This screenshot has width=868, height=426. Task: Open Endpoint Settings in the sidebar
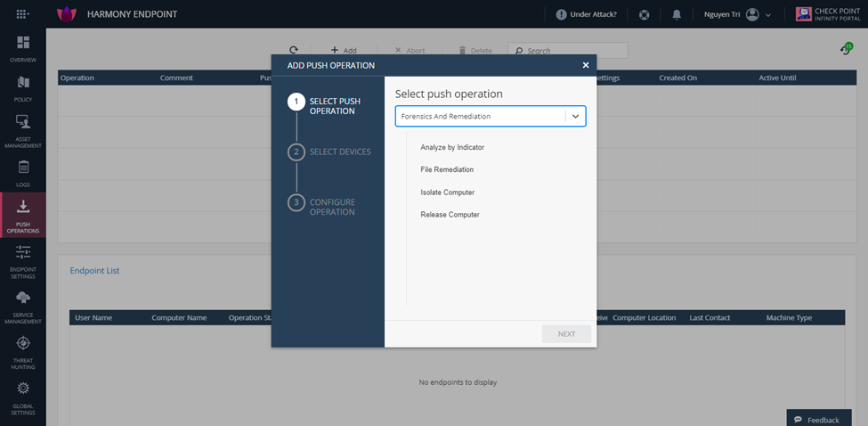point(22,262)
